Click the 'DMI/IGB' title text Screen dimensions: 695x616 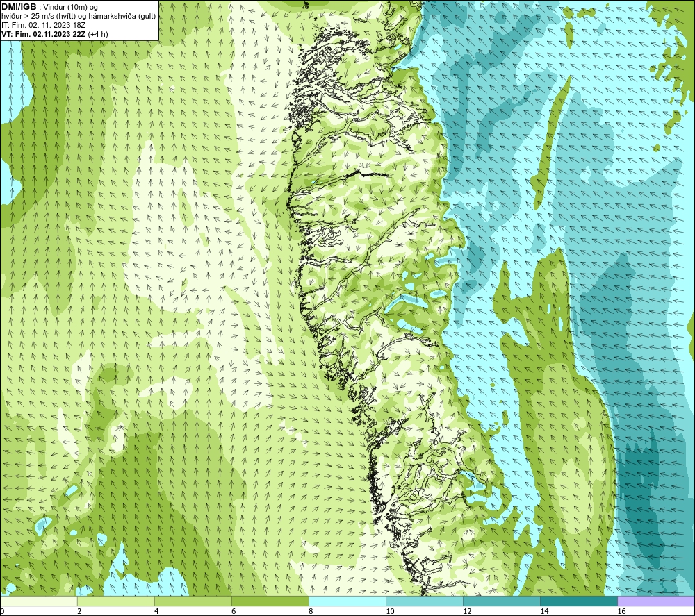pos(19,7)
